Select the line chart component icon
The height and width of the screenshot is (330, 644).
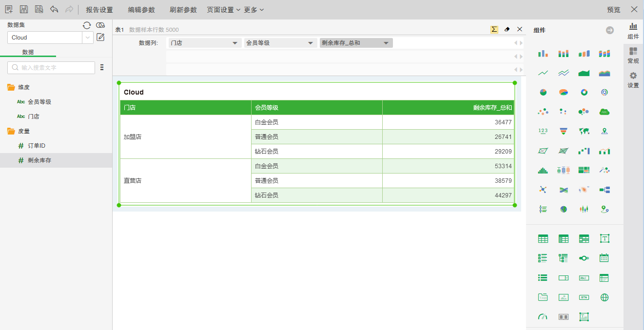(x=543, y=73)
